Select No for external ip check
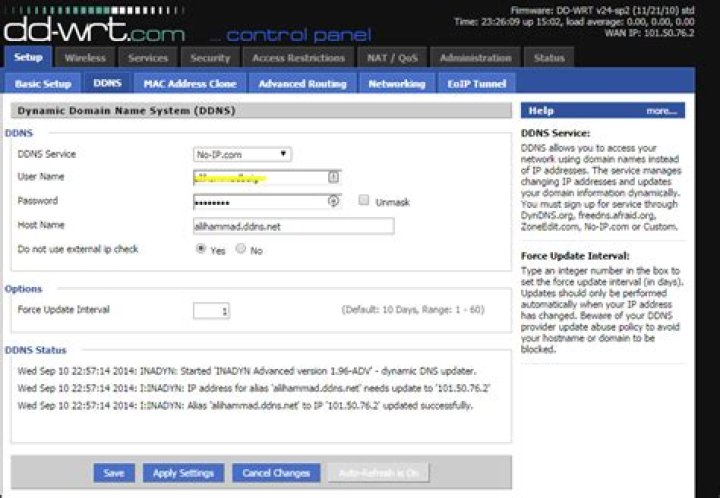This screenshot has width=720, height=498. click(241, 249)
